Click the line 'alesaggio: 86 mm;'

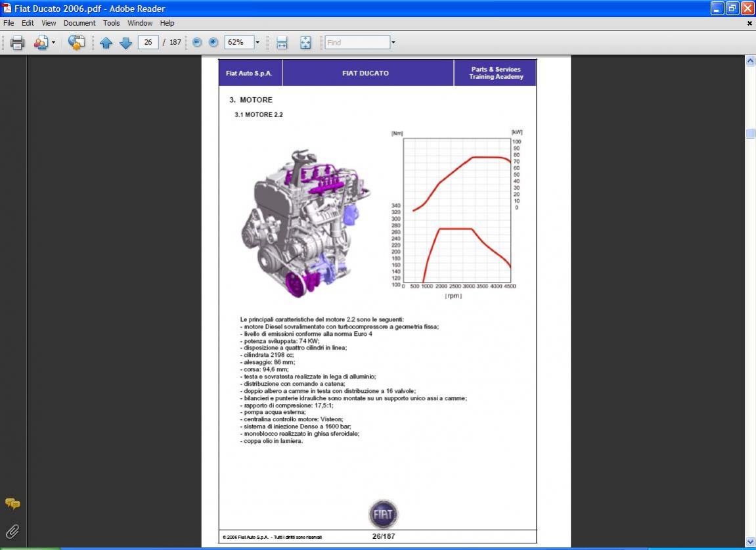pos(267,362)
